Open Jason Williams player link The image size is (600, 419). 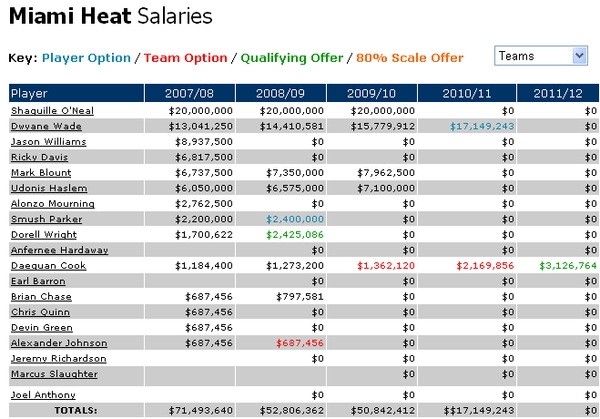pos(49,142)
